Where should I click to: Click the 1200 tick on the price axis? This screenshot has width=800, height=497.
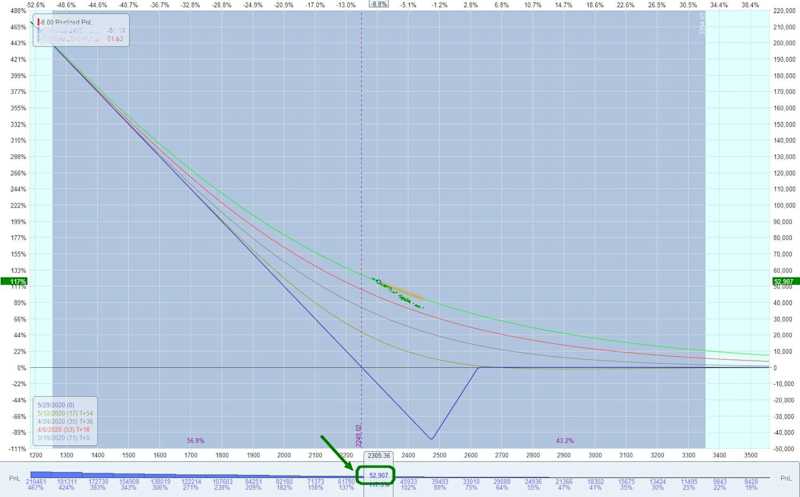[36, 455]
